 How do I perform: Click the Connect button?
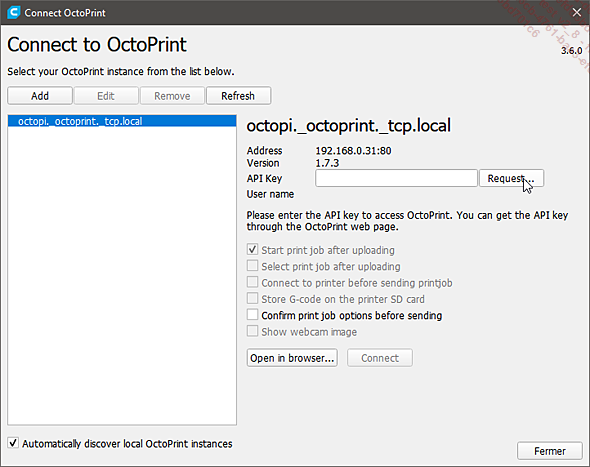(380, 358)
